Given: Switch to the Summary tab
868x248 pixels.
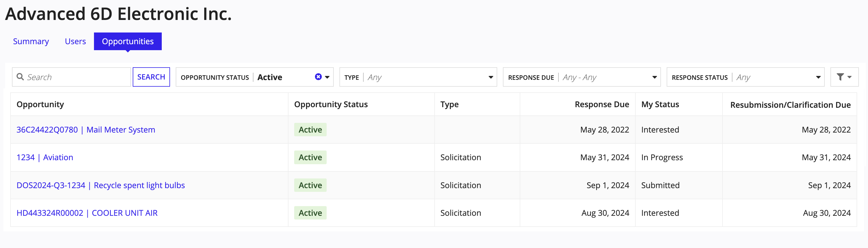Looking at the screenshot, I should (31, 42).
